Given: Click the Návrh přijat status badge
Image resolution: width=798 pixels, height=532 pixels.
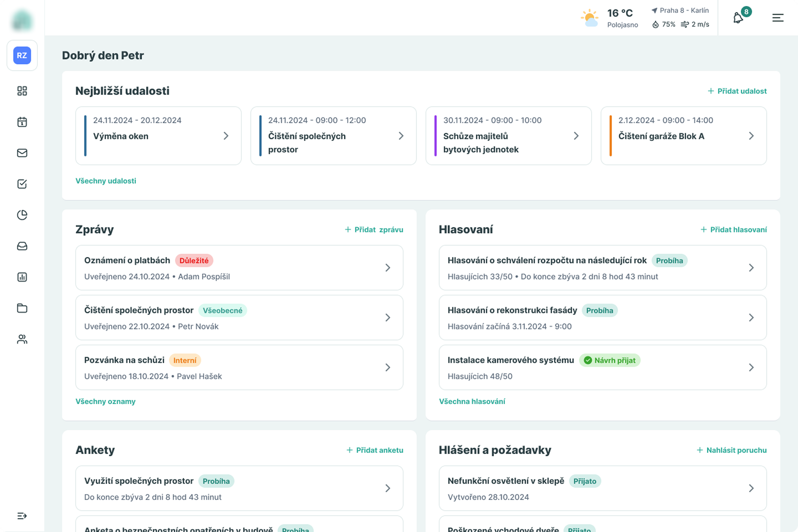Looking at the screenshot, I should tap(610, 360).
